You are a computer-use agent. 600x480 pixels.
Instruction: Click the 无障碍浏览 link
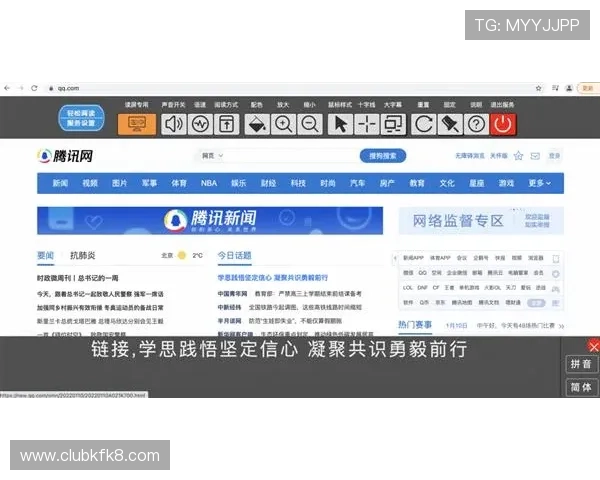click(470, 156)
